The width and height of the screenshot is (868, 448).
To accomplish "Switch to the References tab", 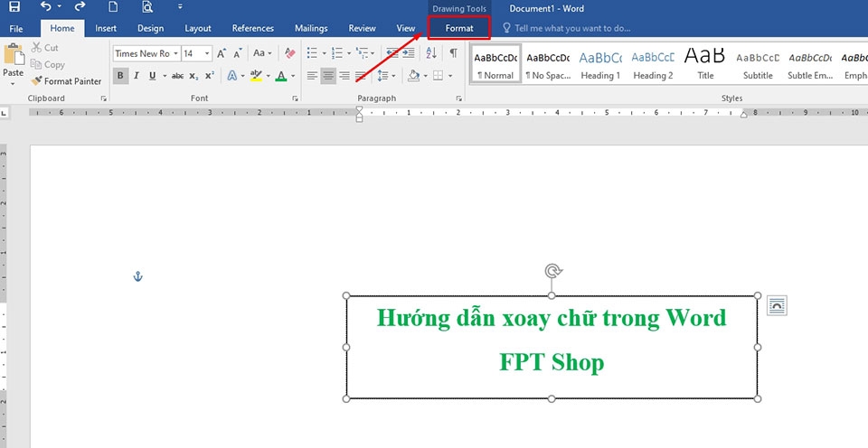I will [x=253, y=28].
